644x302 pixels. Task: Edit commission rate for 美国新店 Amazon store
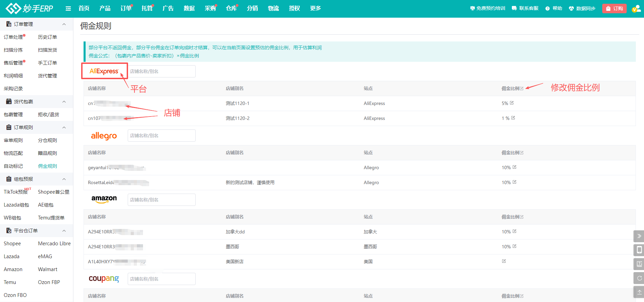[x=504, y=261]
